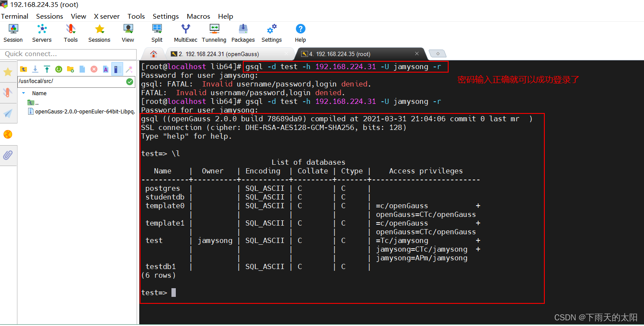Image resolution: width=644 pixels, height=326 pixels.
Task: Open the sidebar Macros paper-plane tab
Action: coord(8,113)
